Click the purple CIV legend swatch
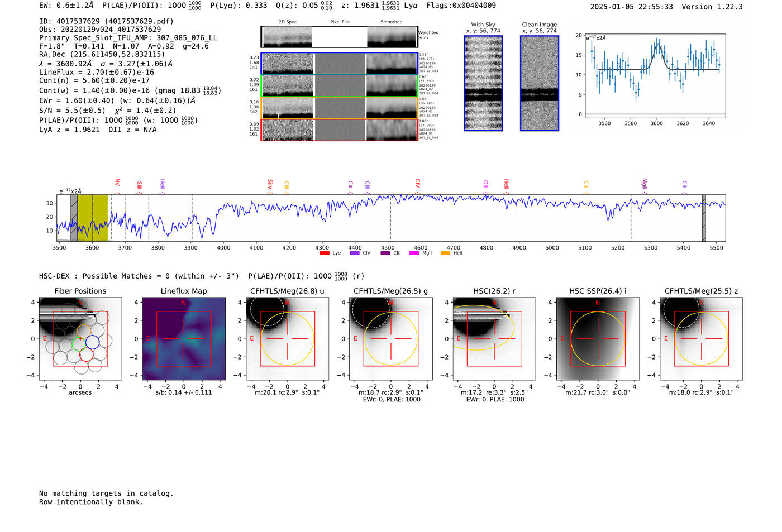782x532 pixels. tap(355, 253)
